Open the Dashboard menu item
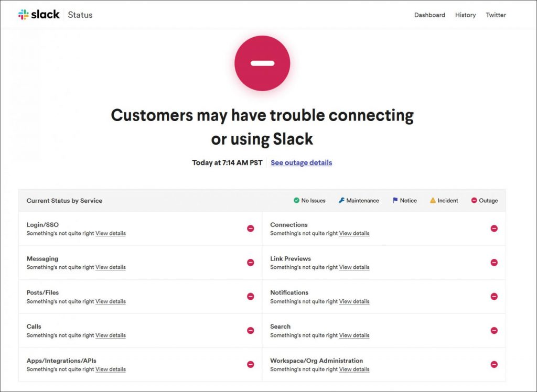This screenshot has height=392, width=537. (x=429, y=15)
